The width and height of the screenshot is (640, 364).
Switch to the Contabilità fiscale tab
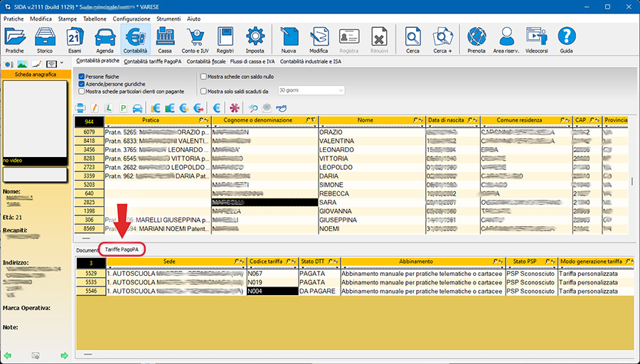tap(206, 62)
